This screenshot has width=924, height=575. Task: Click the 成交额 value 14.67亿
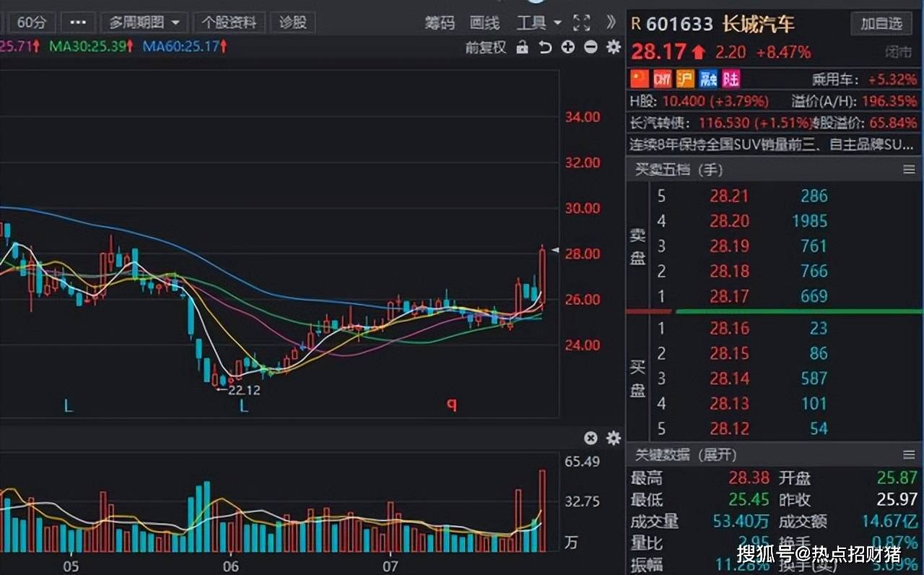point(889,521)
